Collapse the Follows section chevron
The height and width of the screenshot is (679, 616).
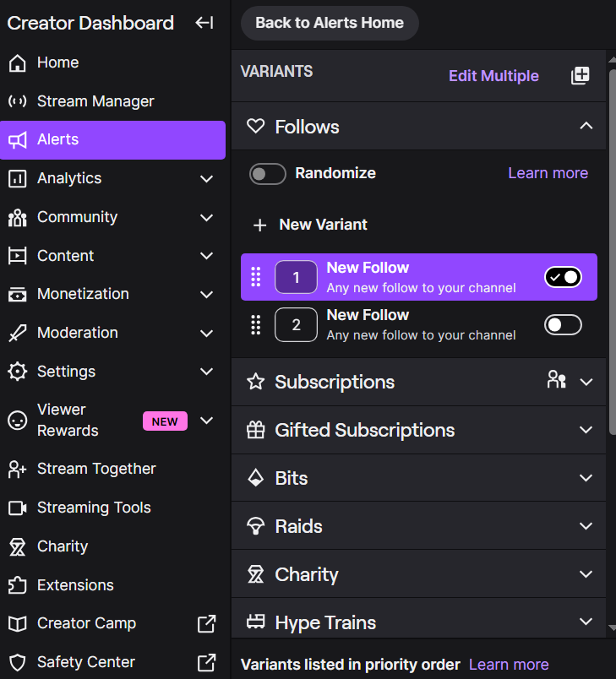(586, 126)
